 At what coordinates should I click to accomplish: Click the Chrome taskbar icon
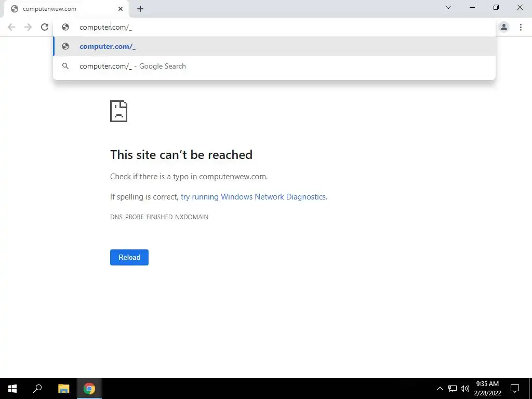pyautogui.click(x=89, y=389)
